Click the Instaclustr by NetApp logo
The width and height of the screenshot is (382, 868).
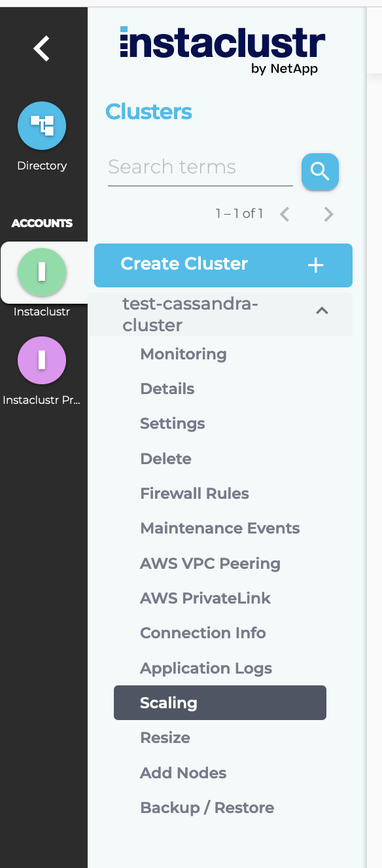coord(222,50)
